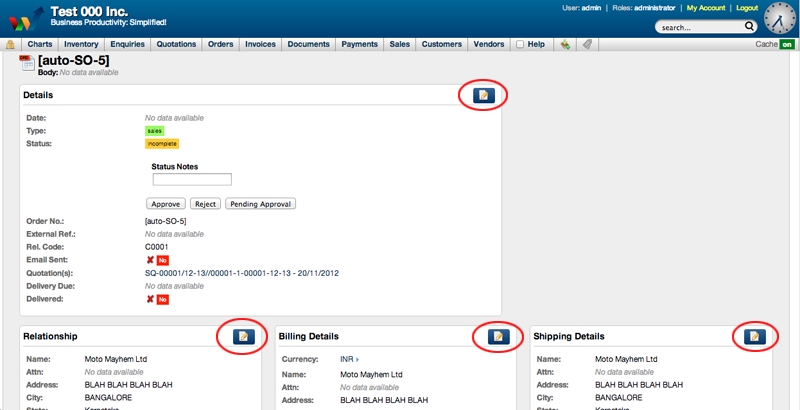Click the Logout link
Viewport: 800px width, 410px height.
click(x=747, y=8)
